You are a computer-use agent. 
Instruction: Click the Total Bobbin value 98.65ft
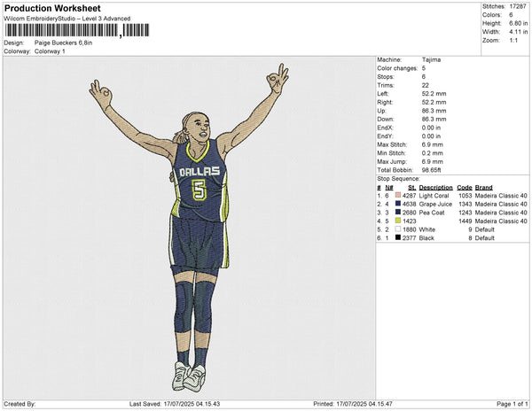pyautogui.click(x=431, y=170)
